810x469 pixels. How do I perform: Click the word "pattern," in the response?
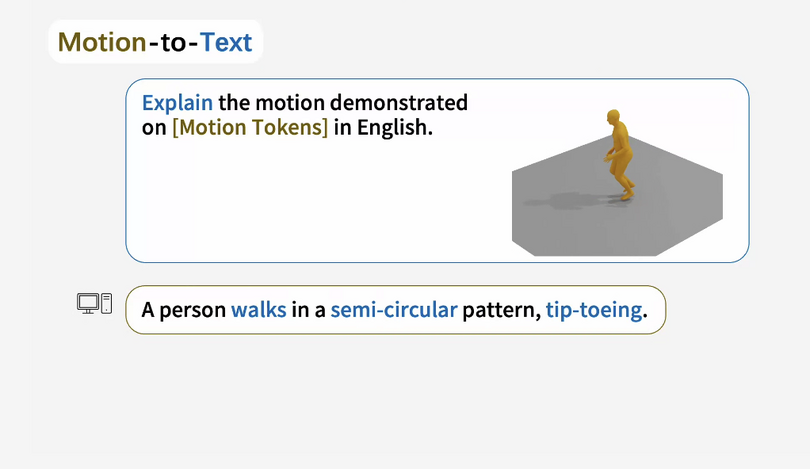[502, 310]
